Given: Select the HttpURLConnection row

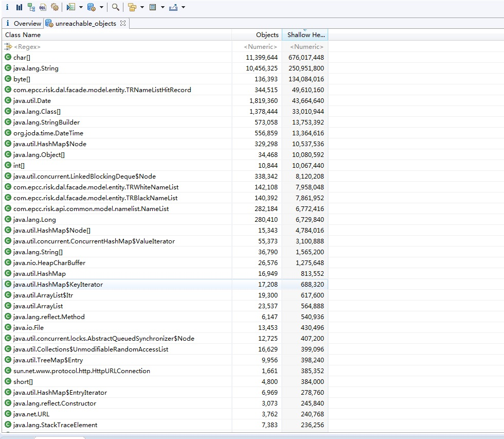Looking at the screenshot, I should point(165,371).
